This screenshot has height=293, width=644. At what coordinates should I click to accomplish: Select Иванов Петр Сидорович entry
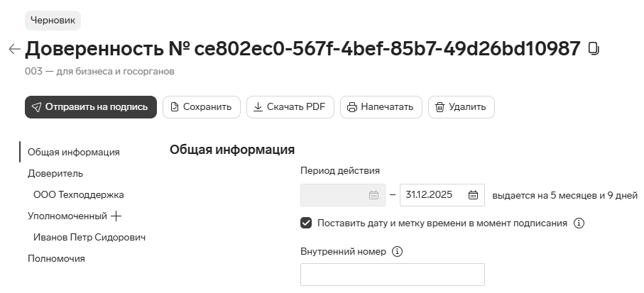89,238
